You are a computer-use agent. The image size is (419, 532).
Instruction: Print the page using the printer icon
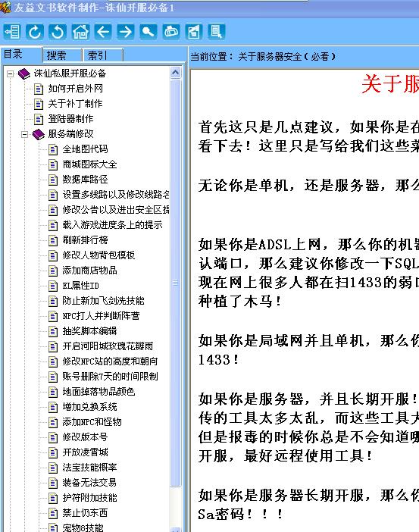coord(171,32)
